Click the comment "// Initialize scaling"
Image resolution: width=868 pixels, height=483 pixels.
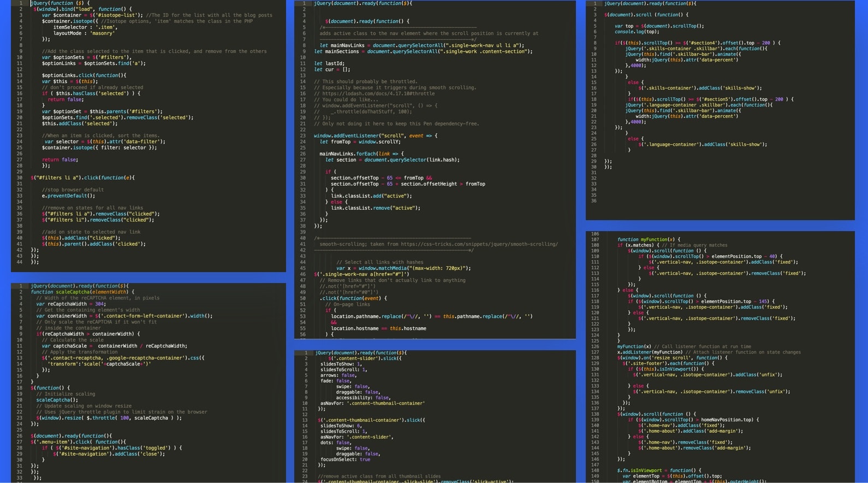(x=66, y=394)
